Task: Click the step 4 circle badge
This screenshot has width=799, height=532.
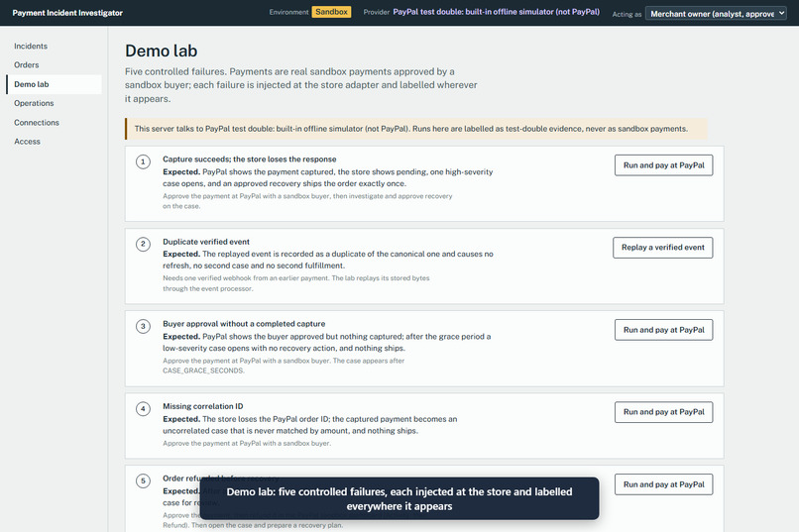Action: tap(143, 409)
